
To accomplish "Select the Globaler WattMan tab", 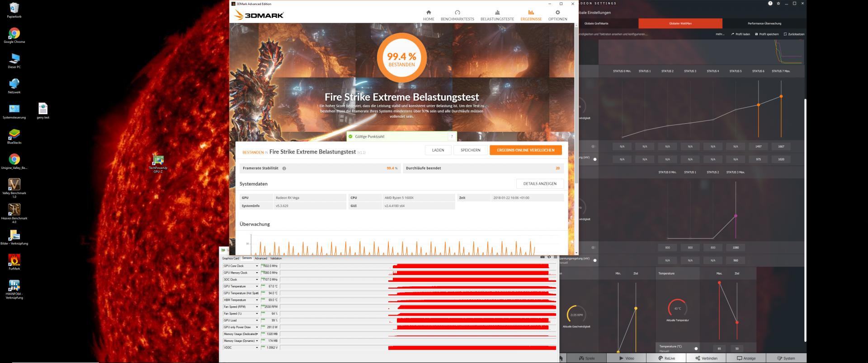I will pyautogui.click(x=680, y=23).
